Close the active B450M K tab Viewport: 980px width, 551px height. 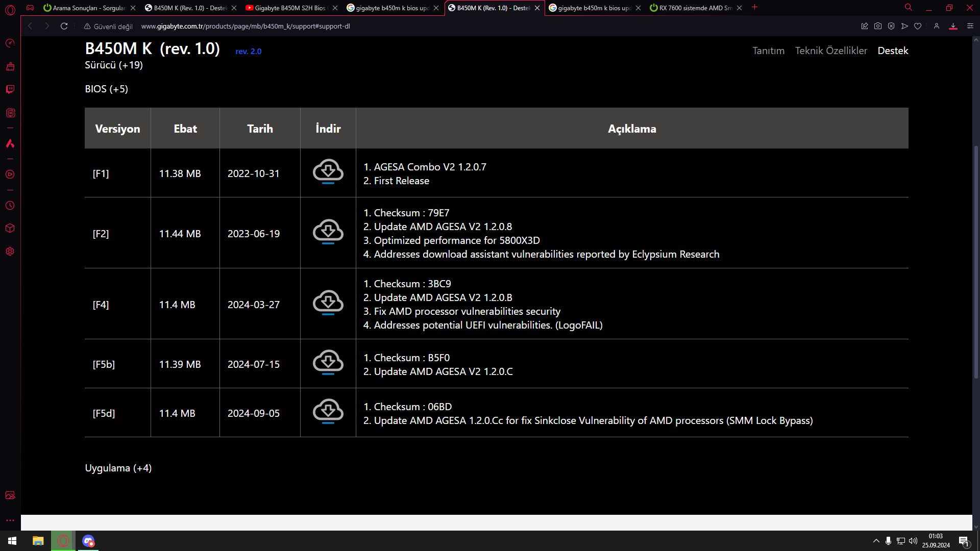[x=537, y=8]
